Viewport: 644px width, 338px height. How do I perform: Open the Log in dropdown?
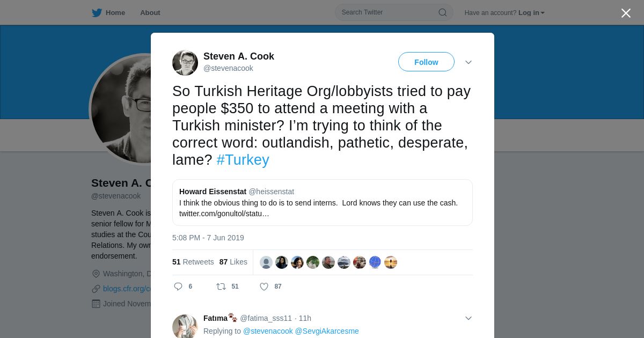[531, 13]
